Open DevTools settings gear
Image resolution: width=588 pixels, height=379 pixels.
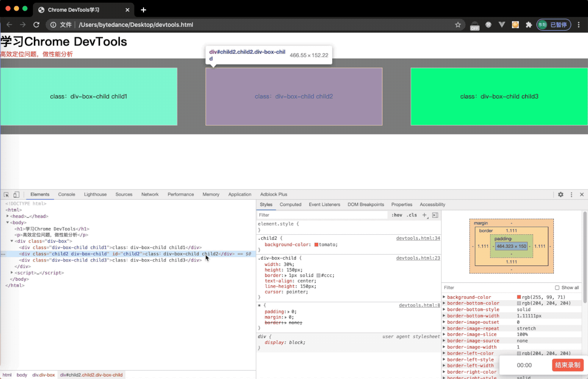pos(560,195)
